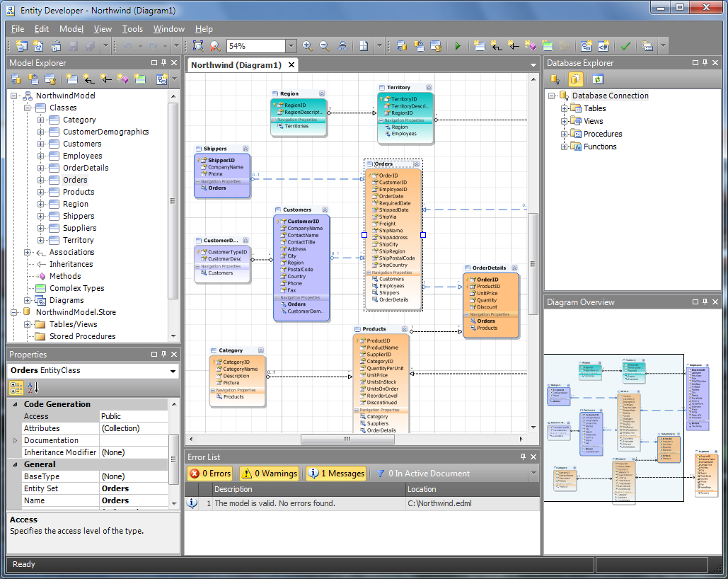
Task: Expand the Associations node
Action: point(28,252)
